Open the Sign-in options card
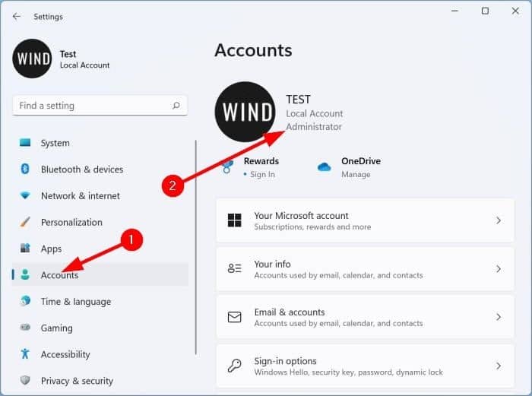532x396 pixels. click(365, 366)
